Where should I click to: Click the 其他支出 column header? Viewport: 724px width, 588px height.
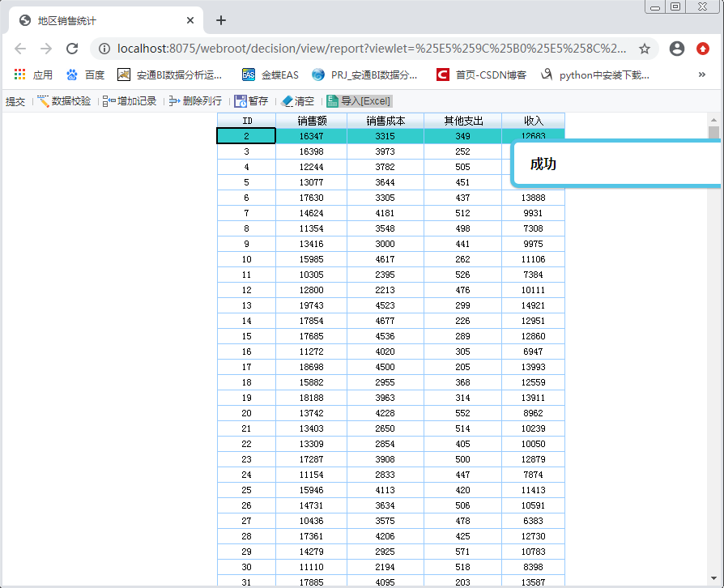click(463, 121)
